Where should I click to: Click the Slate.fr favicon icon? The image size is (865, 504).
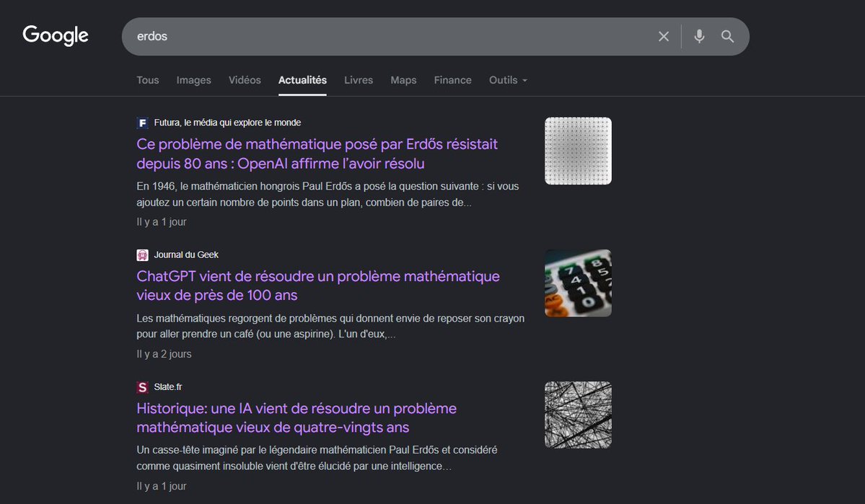click(142, 387)
